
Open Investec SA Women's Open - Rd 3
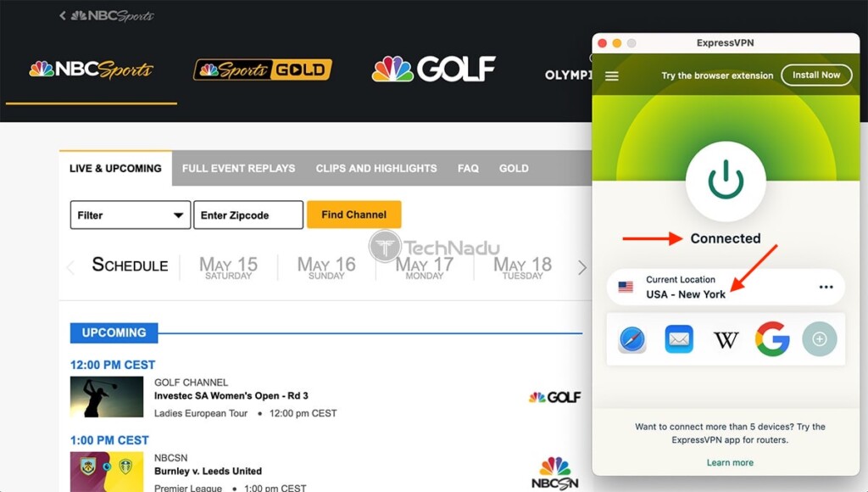point(231,395)
